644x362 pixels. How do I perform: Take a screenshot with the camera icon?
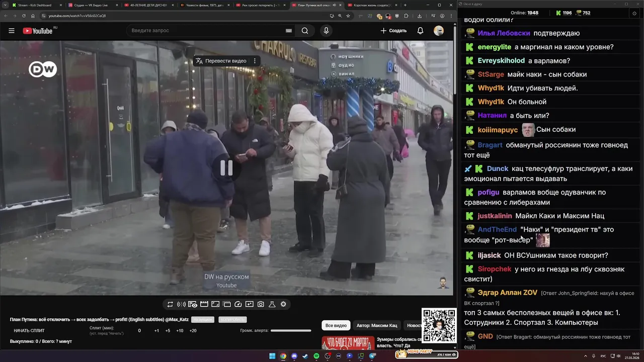tap(261, 304)
